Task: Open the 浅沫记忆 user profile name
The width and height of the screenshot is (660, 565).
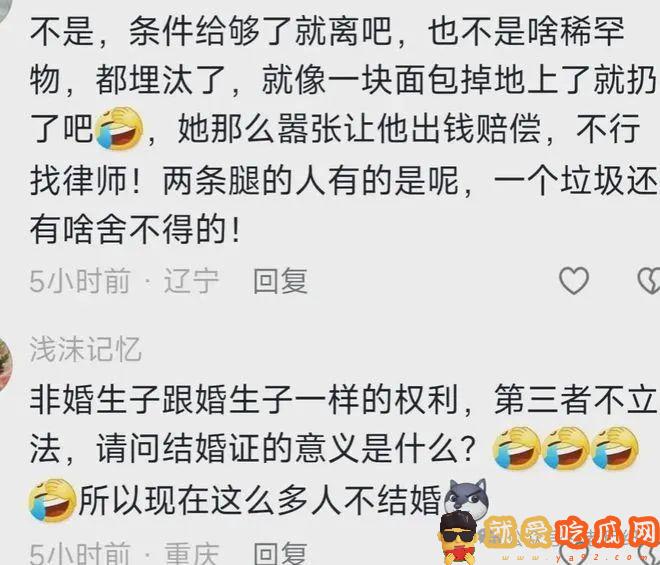Action: pos(85,349)
